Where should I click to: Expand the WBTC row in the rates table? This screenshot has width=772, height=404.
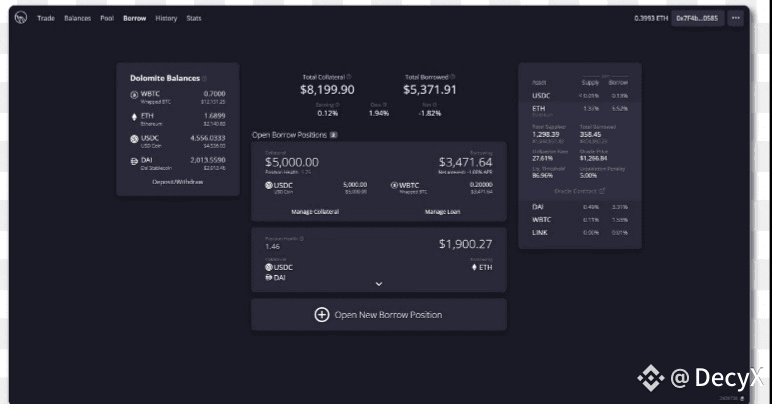click(x=579, y=220)
